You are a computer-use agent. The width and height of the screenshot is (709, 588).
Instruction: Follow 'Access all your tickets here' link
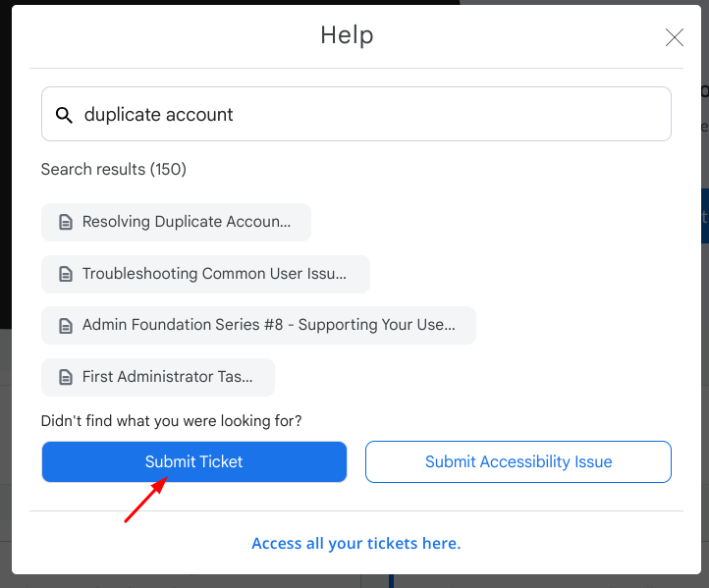tap(356, 543)
